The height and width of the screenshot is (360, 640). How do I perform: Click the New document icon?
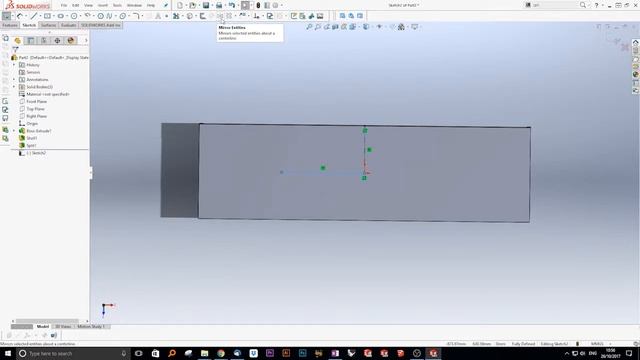tap(180, 5)
